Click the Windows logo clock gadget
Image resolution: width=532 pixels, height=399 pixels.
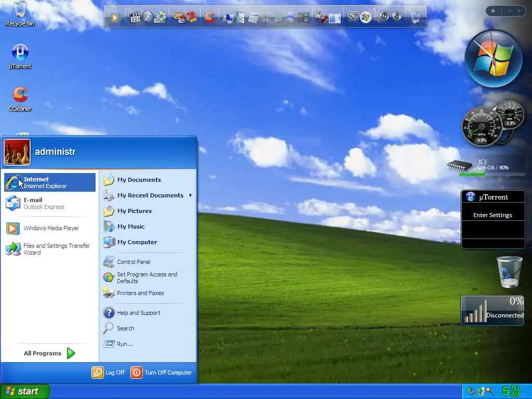coord(494,58)
